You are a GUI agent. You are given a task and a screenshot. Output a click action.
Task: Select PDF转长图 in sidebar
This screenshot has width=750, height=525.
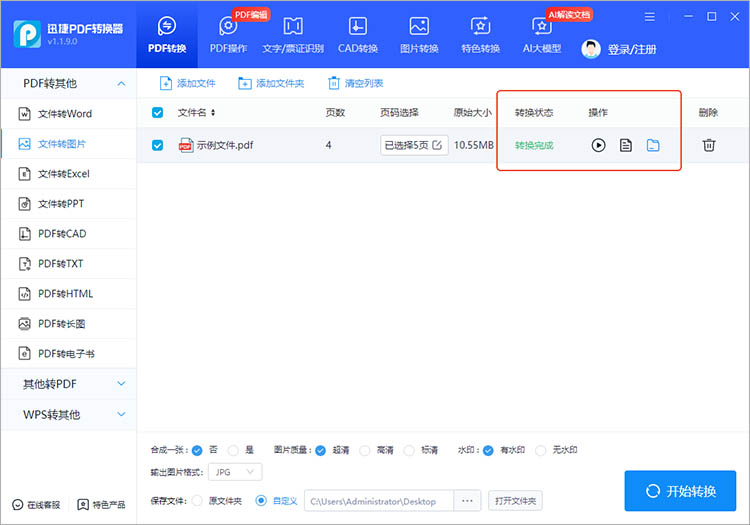tap(69, 324)
